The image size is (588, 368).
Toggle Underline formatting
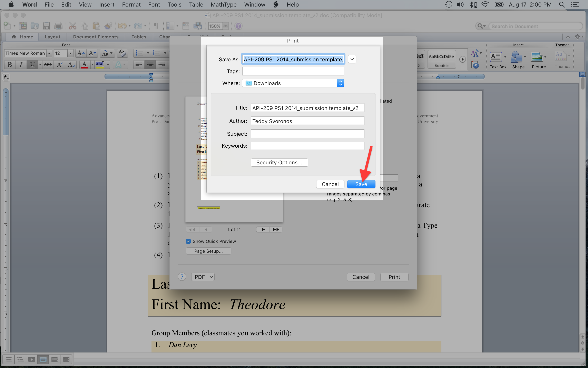click(x=32, y=65)
